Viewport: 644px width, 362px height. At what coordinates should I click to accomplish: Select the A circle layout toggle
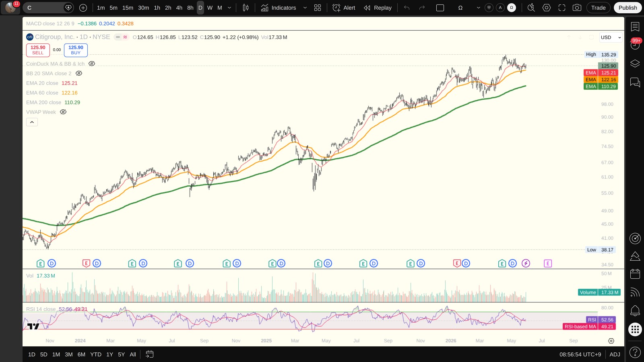click(x=500, y=8)
